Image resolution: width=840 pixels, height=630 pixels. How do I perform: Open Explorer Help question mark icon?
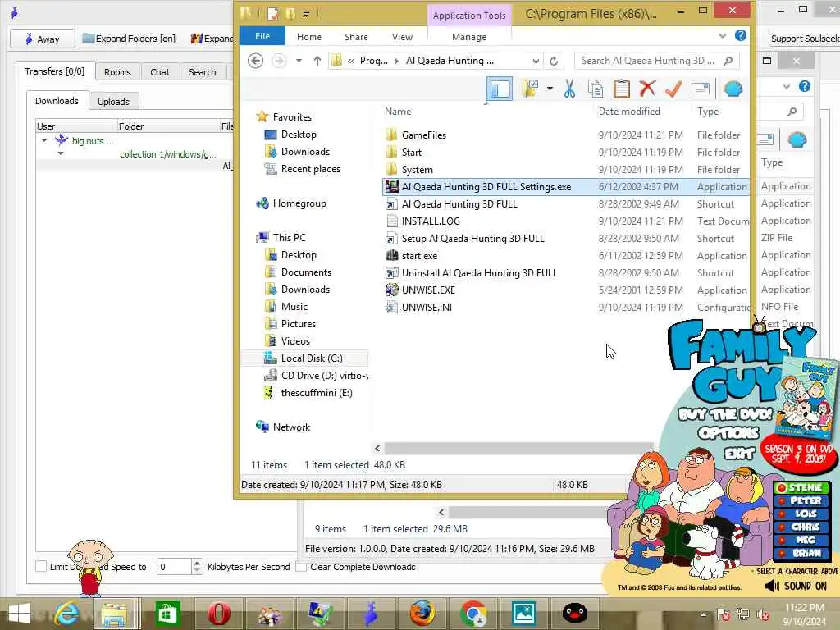coord(741,36)
